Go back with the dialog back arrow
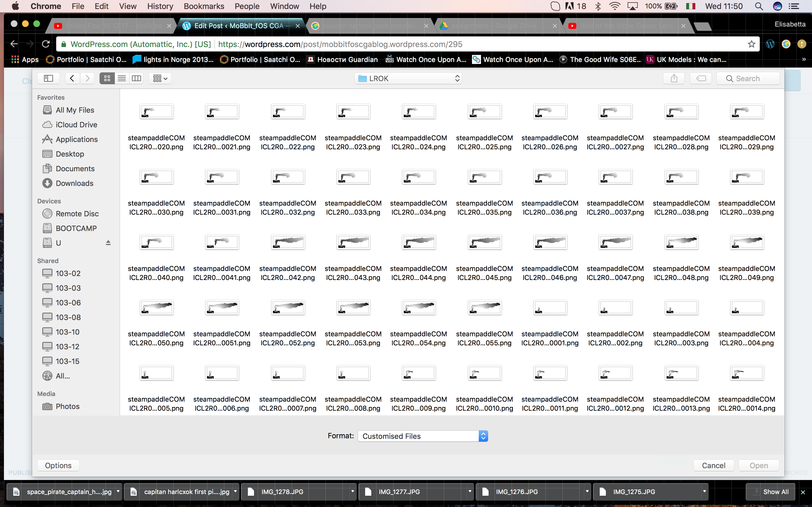Viewport: 812px width, 507px height. coord(72,78)
